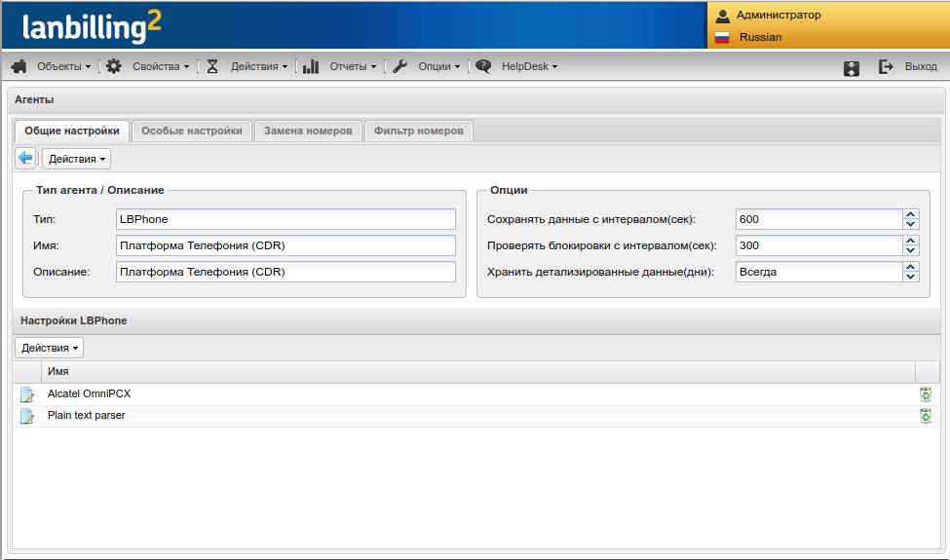Open the Отчеты menu

[353, 66]
